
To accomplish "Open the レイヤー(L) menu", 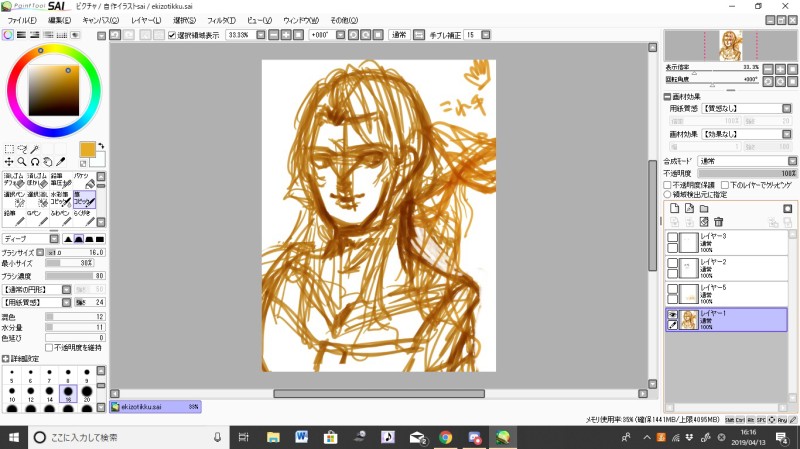I will pos(146,20).
